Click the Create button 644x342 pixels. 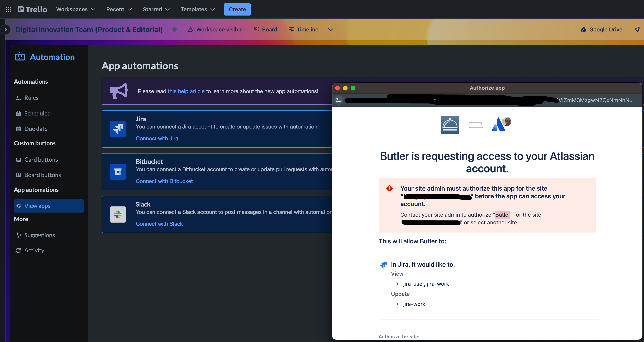[237, 9]
